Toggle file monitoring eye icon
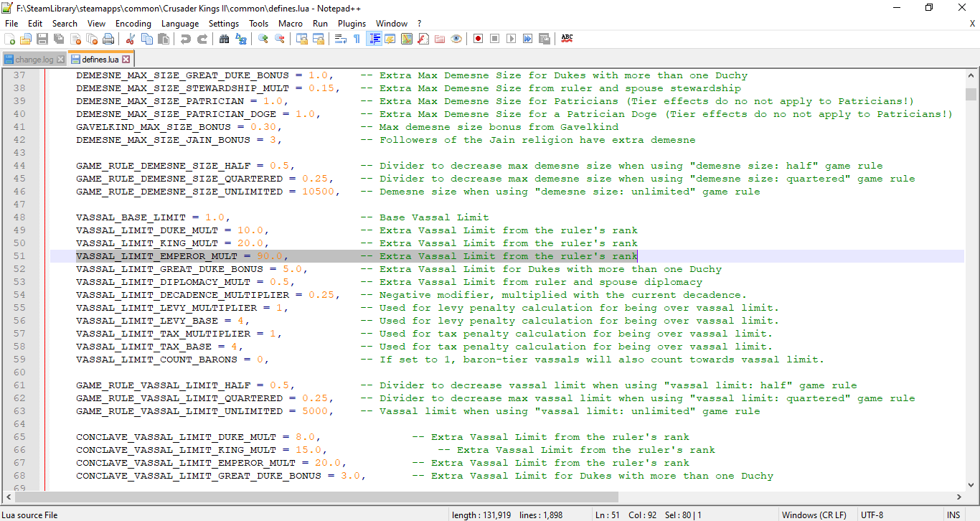This screenshot has height=521, width=980. [x=456, y=39]
